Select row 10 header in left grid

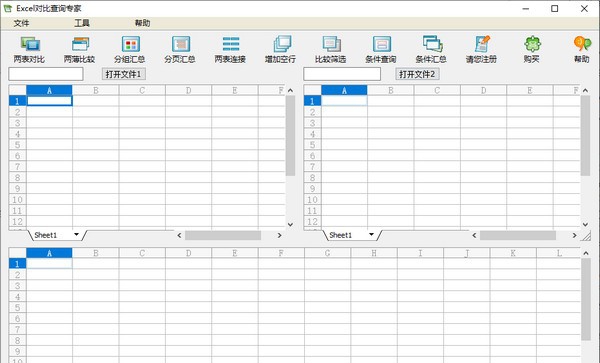pos(18,200)
